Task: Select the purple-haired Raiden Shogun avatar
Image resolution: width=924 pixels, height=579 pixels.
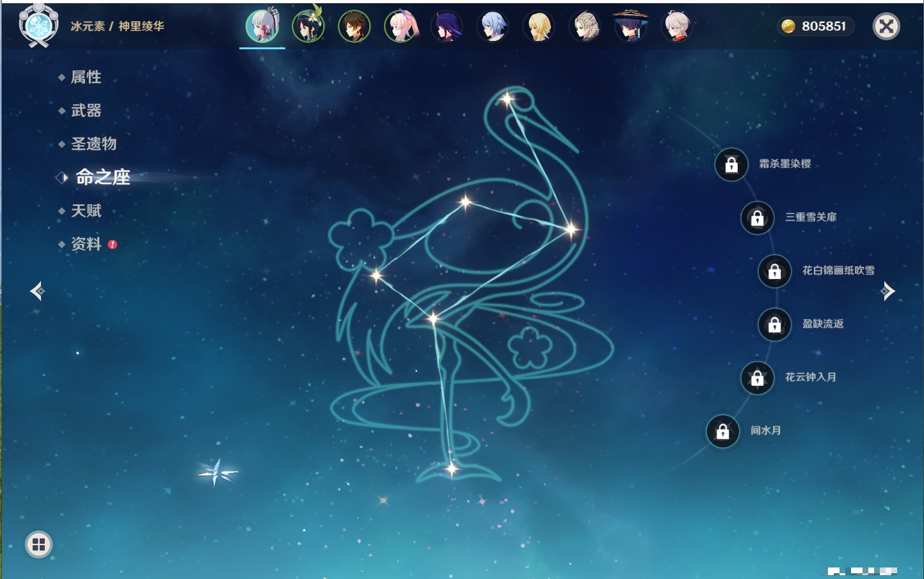Action: (447, 26)
